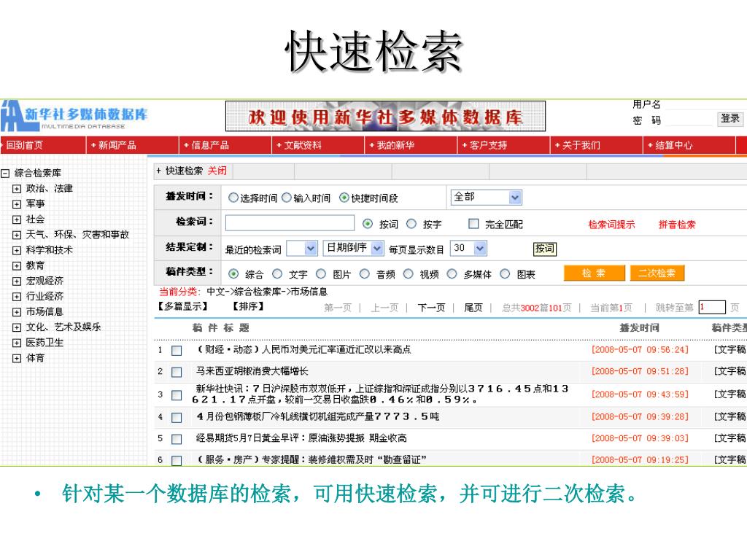
Task: Click the 拼音检索 link
Action: [x=677, y=225]
